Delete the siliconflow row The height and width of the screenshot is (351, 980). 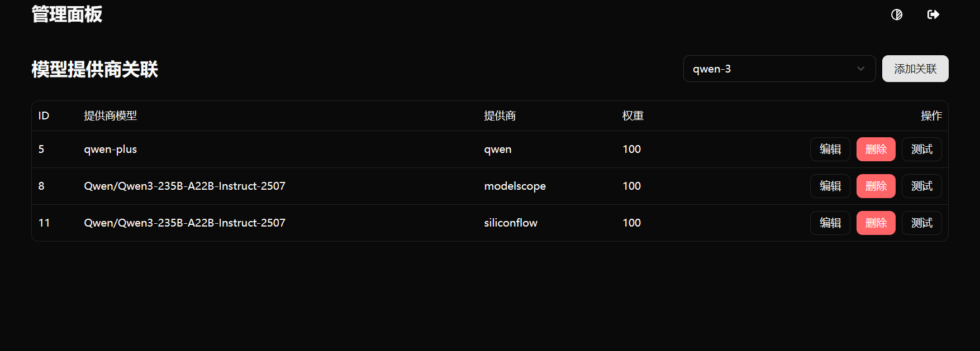coord(876,223)
